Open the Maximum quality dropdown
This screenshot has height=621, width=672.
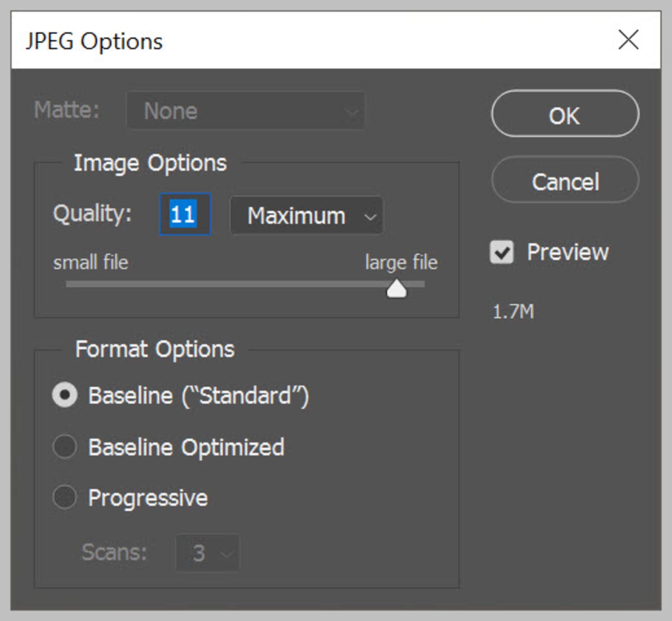point(306,215)
